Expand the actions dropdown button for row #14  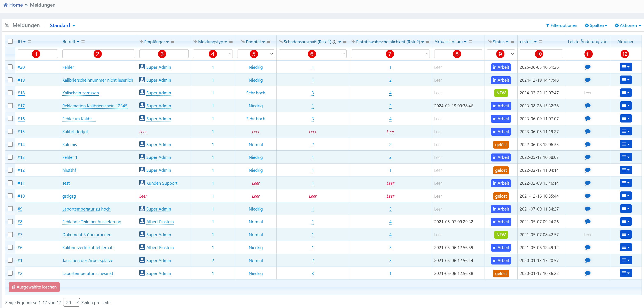click(626, 144)
